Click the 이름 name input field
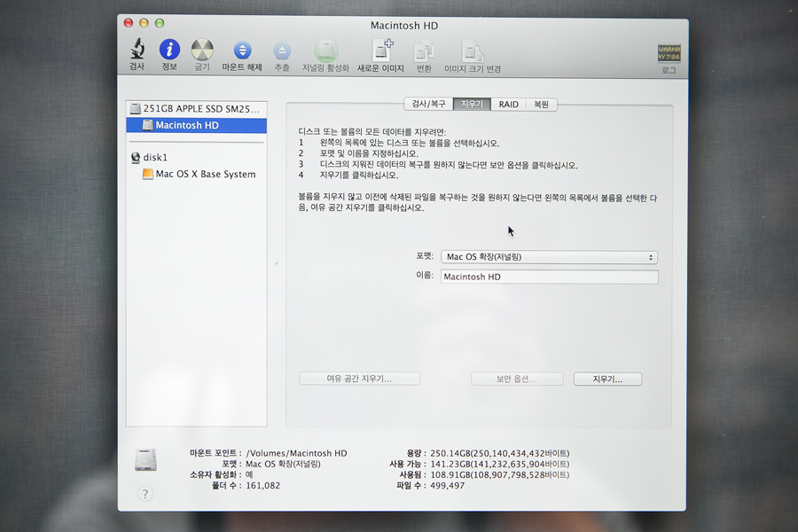Viewport: 798px width, 532px height. point(549,277)
